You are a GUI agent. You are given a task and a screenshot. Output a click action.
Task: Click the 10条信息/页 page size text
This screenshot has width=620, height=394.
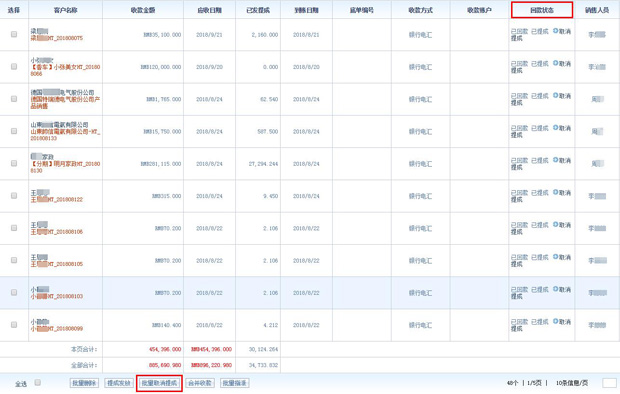(x=572, y=383)
